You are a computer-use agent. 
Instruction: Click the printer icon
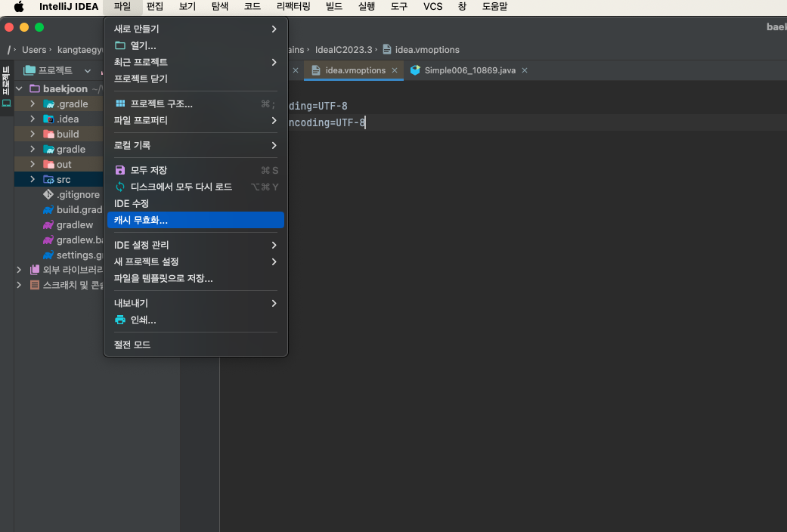pyautogui.click(x=120, y=320)
